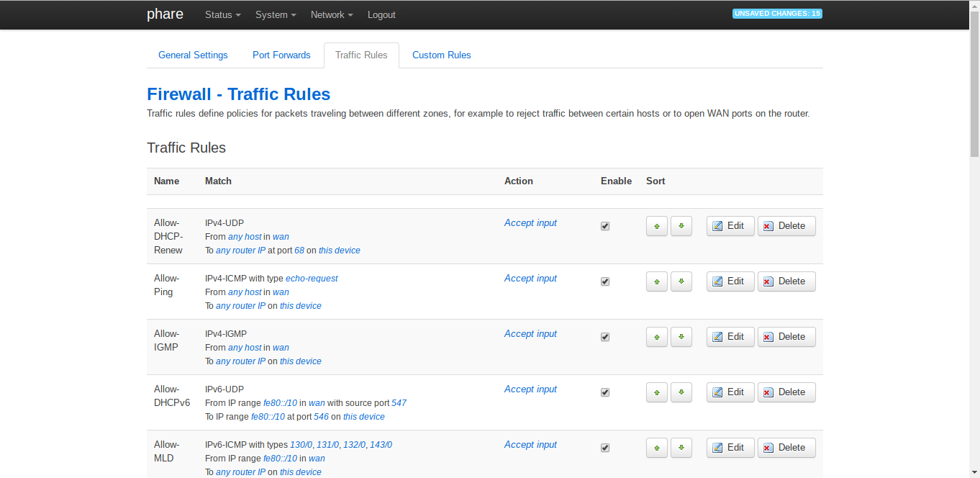
Task: Select the Traffic Rules tab
Action: pyautogui.click(x=361, y=55)
